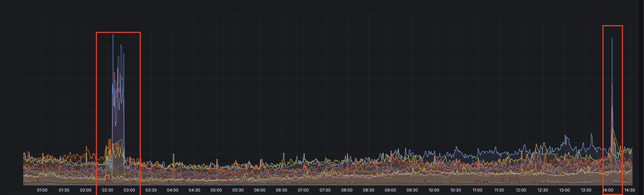Click the 02:00 time axis label
The height and width of the screenshot is (195, 644).
[x=86, y=190]
